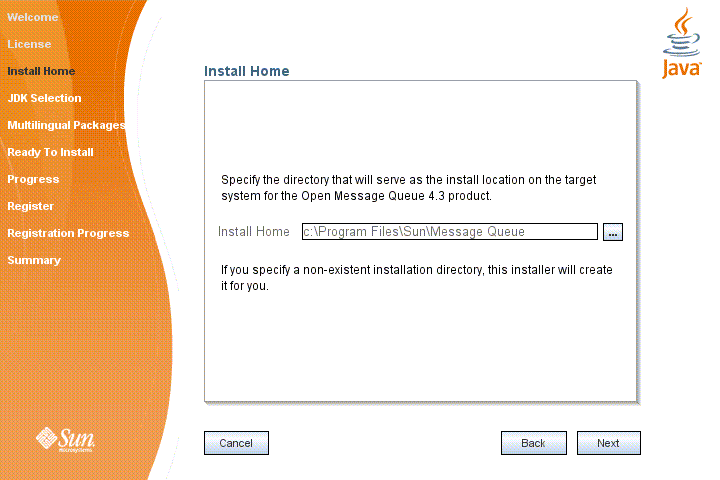
Task: Select the Welcome step in the sidebar
Action: tap(33, 17)
